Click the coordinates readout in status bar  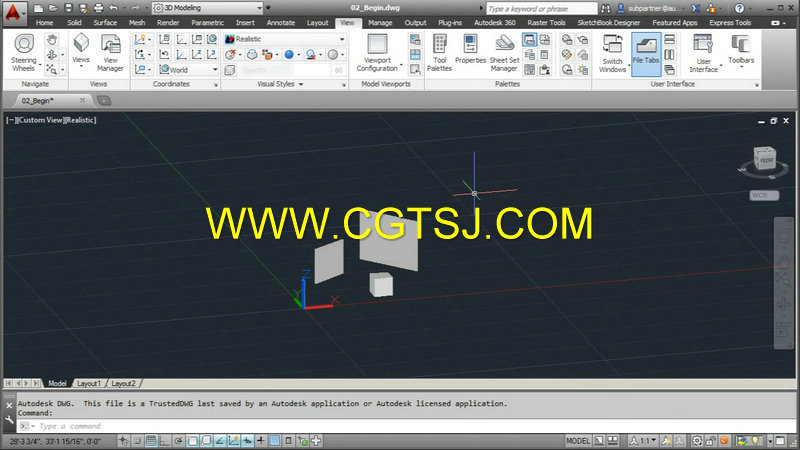tap(55, 441)
